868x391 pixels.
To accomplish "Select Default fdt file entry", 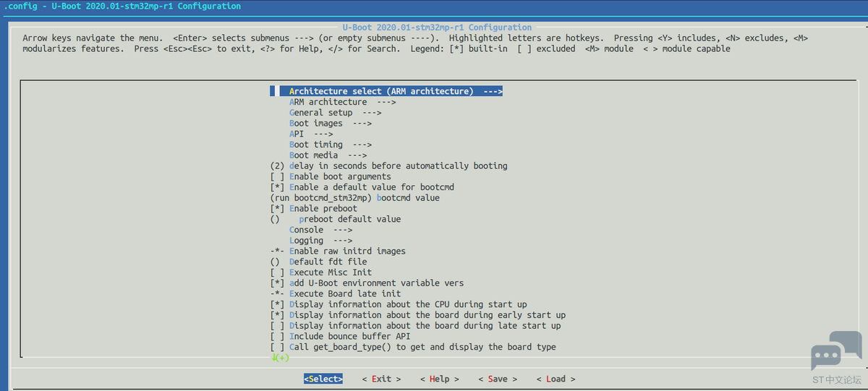I will (x=318, y=262).
